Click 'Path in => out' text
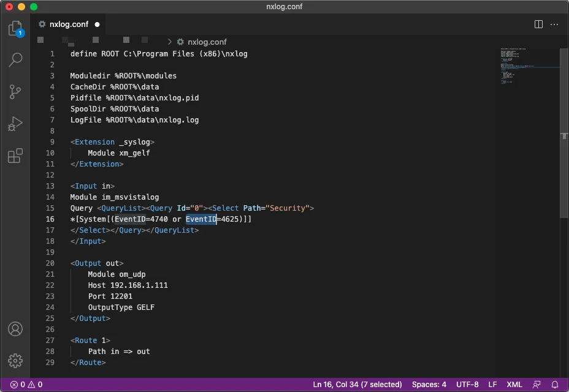 (119, 352)
